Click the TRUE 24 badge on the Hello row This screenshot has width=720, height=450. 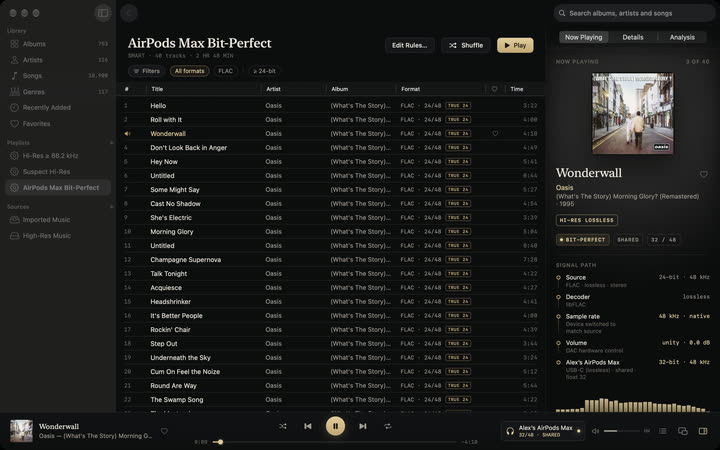(x=458, y=106)
